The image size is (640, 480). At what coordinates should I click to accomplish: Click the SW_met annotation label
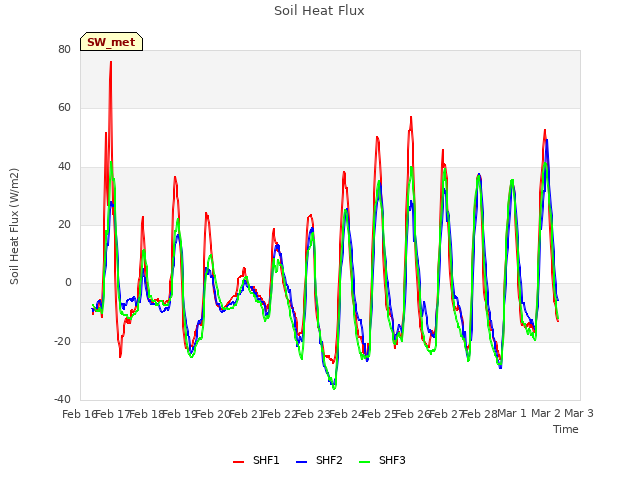(111, 42)
